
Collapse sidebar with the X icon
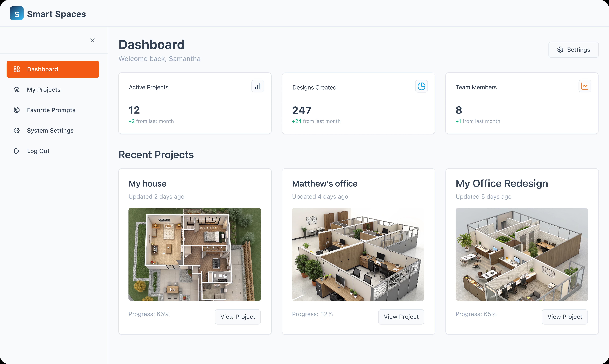[92, 40]
